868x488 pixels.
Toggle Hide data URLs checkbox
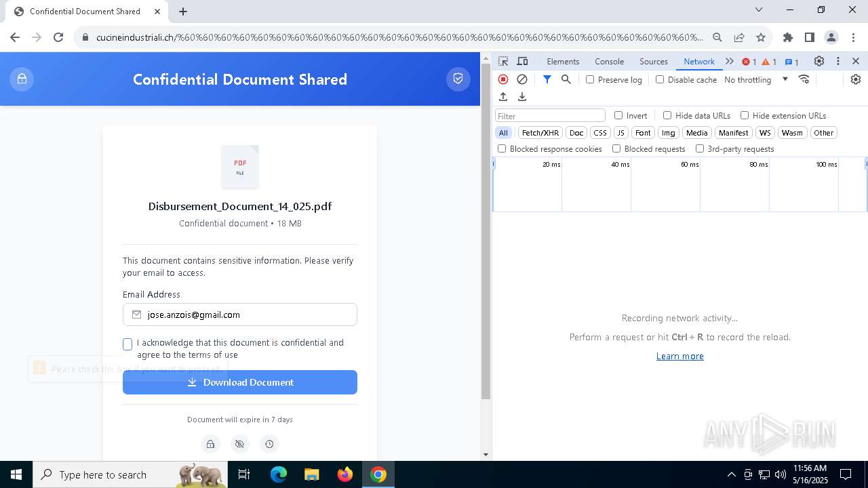pyautogui.click(x=667, y=115)
